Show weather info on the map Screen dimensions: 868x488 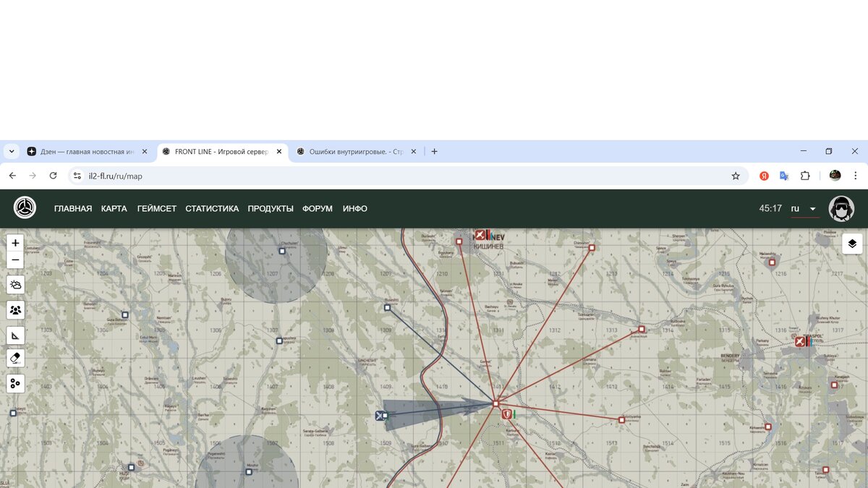[15, 285]
